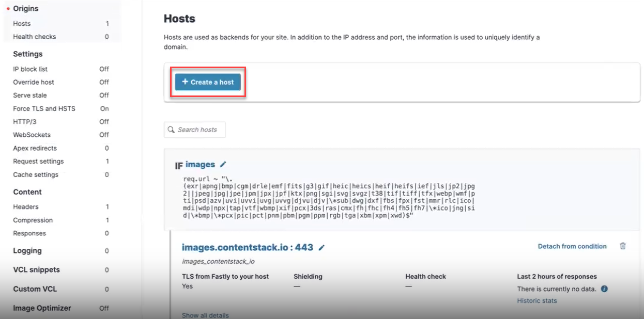Navigate to WebSockets setting

(x=32, y=135)
